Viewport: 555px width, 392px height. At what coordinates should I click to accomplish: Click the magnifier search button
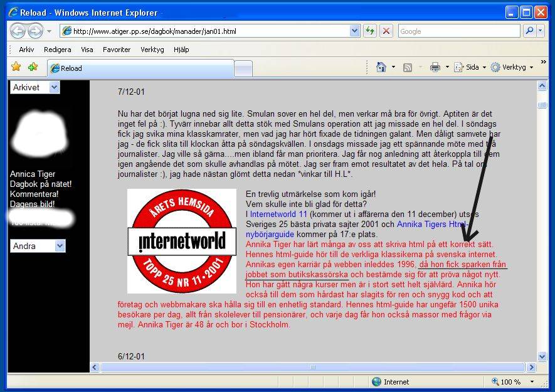click(529, 31)
